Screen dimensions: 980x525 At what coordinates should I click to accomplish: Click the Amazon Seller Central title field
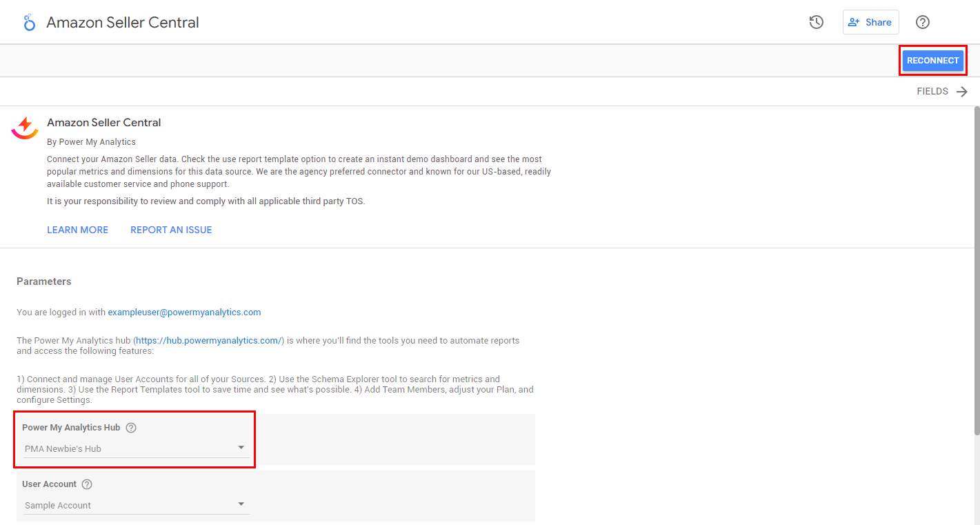(123, 22)
